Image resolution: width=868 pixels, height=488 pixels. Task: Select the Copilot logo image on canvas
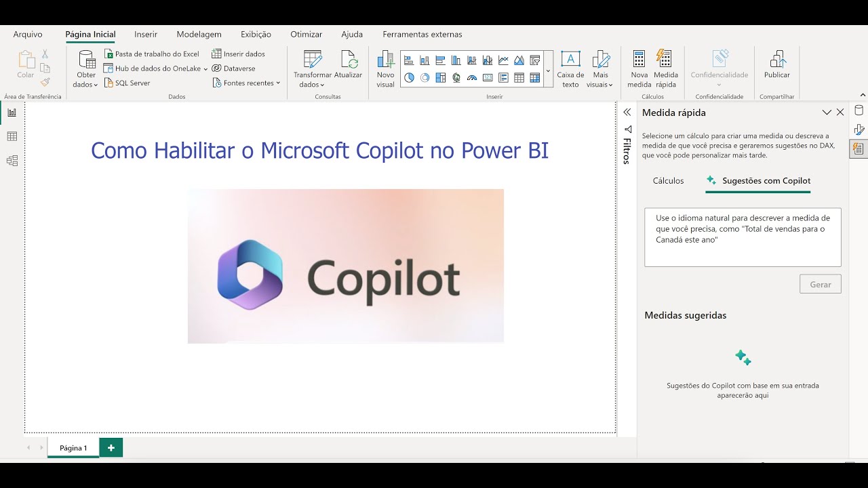click(x=346, y=266)
